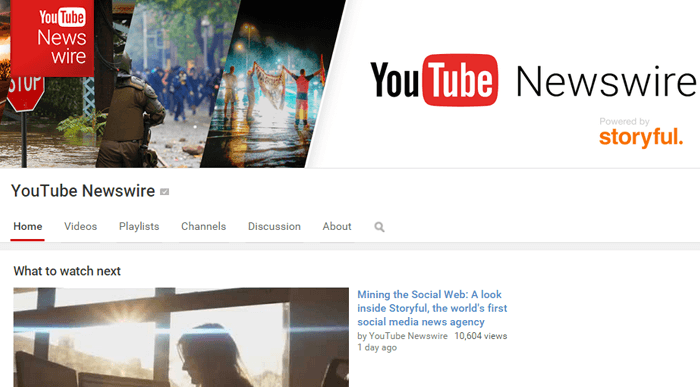The image size is (700, 387).
Task: Click the 'by YouTube Newswire' uploader link
Action: coord(402,336)
